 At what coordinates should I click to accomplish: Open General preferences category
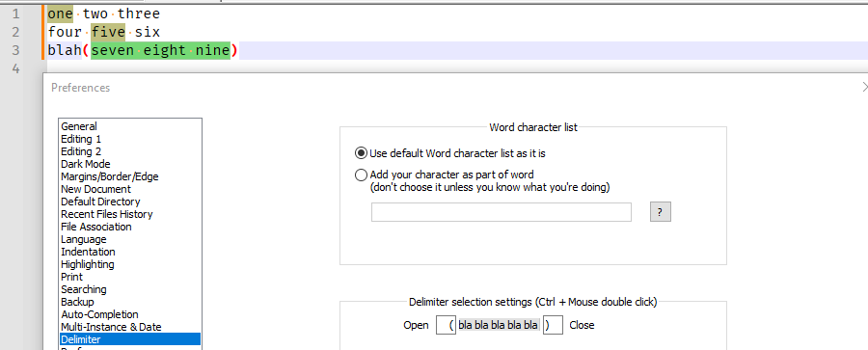(x=130, y=126)
